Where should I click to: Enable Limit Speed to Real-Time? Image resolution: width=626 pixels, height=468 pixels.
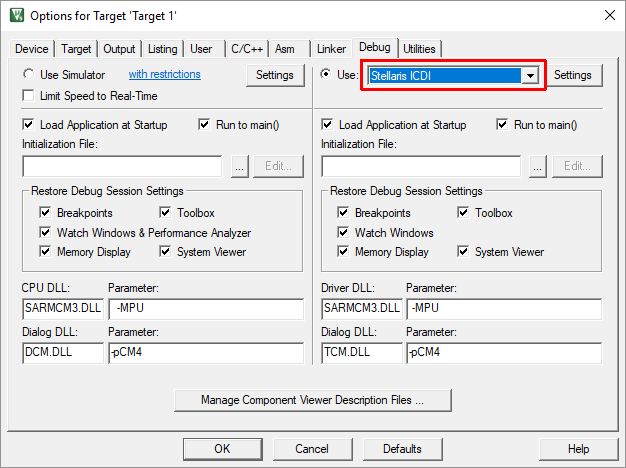tap(28, 96)
